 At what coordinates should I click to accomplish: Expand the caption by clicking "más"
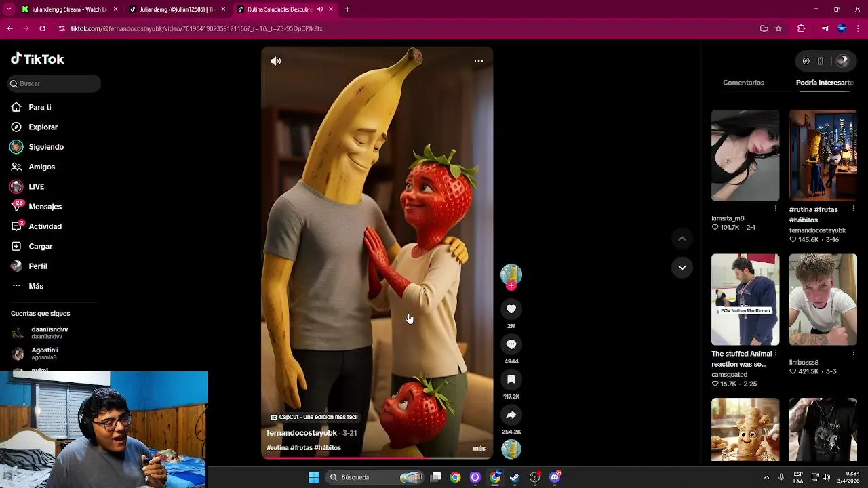tap(479, 449)
